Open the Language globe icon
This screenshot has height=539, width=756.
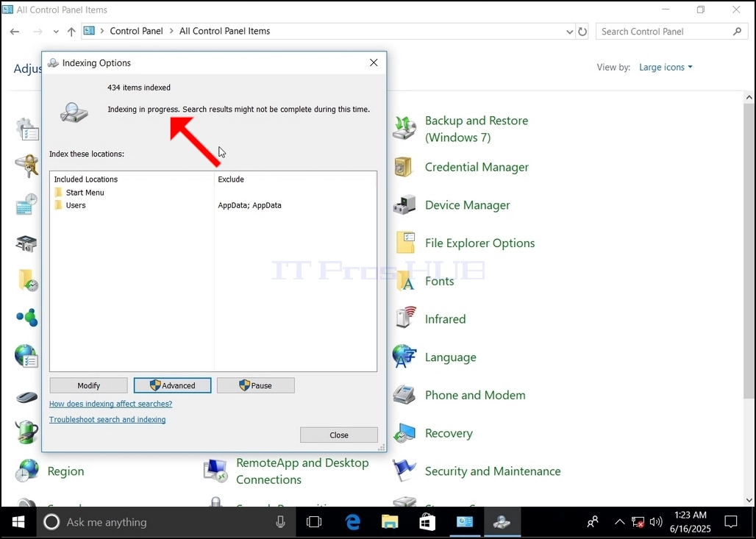tap(404, 357)
